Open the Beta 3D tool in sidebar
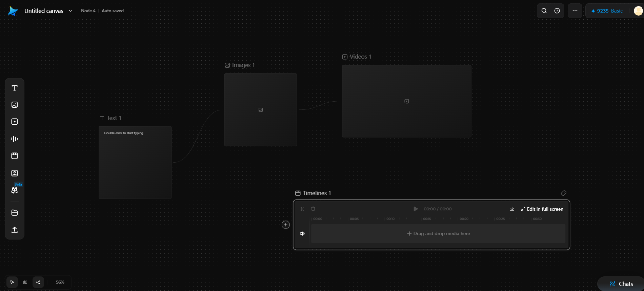The height and width of the screenshot is (291, 644). [15, 190]
